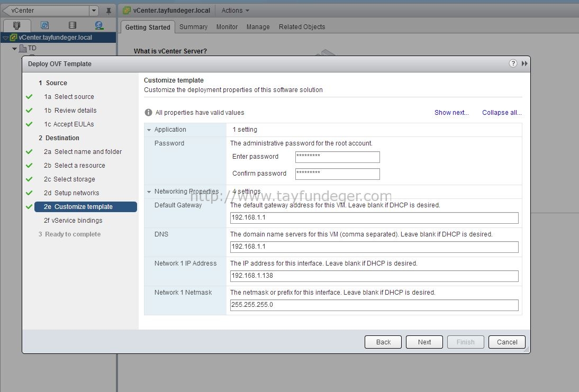Screen dimensions: 579x392
Task: Click the "1 setting" count text
Action: (x=245, y=130)
